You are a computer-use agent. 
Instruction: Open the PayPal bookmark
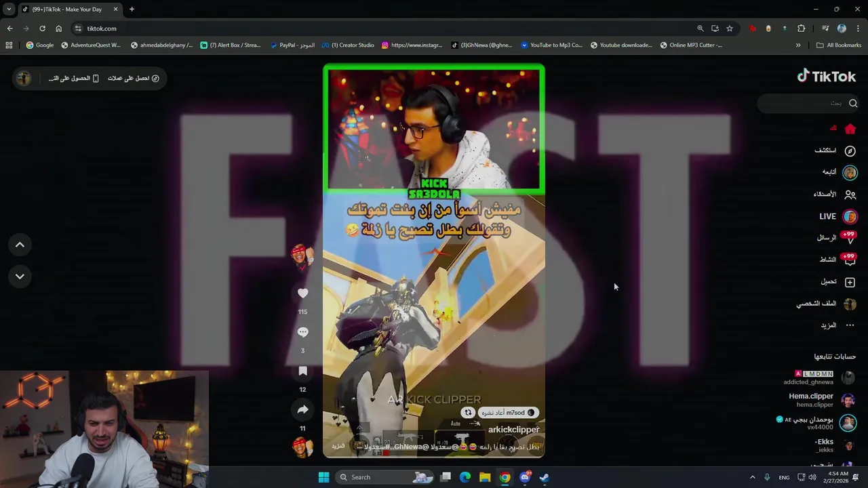pyautogui.click(x=292, y=45)
